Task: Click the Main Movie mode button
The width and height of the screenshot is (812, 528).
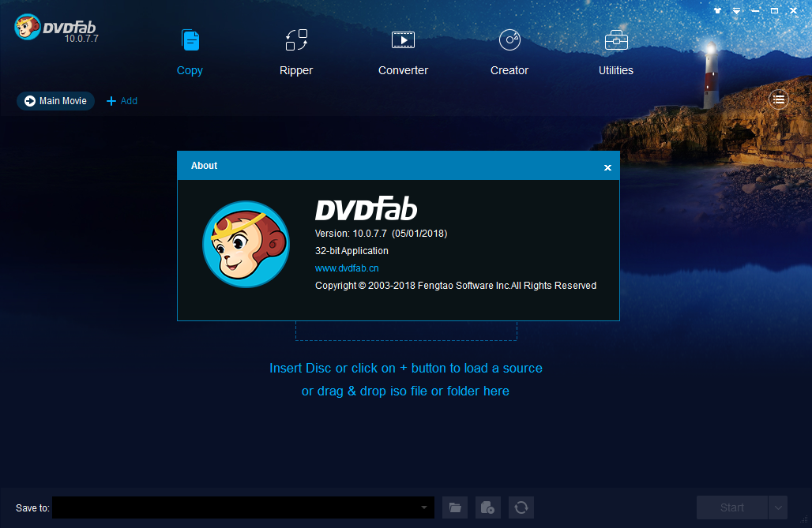Action: click(55, 101)
